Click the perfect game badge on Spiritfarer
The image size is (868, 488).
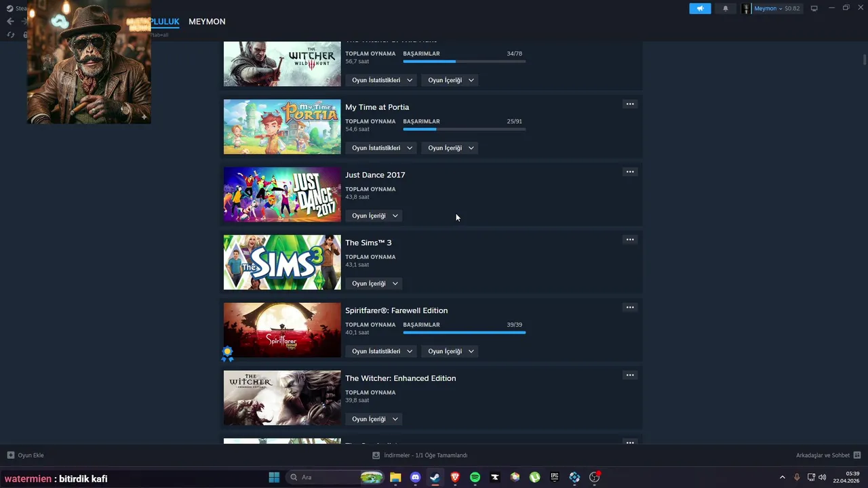click(x=227, y=354)
